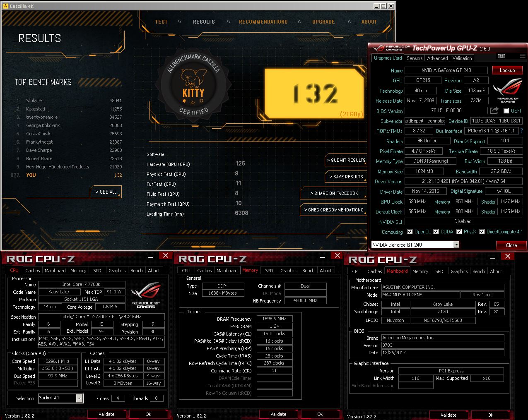Select the Dave Sharpe benchmark entry
The height and width of the screenshot is (420, 528).
click(x=69, y=150)
